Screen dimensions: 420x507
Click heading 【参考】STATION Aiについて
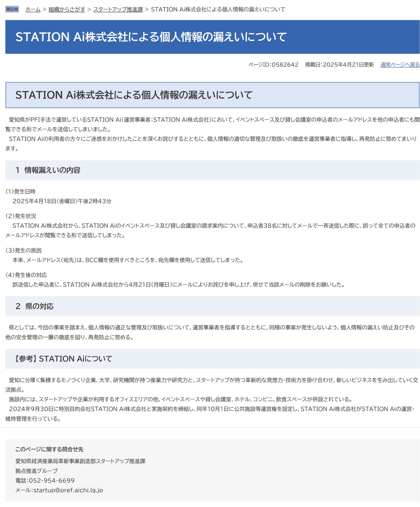click(212, 358)
